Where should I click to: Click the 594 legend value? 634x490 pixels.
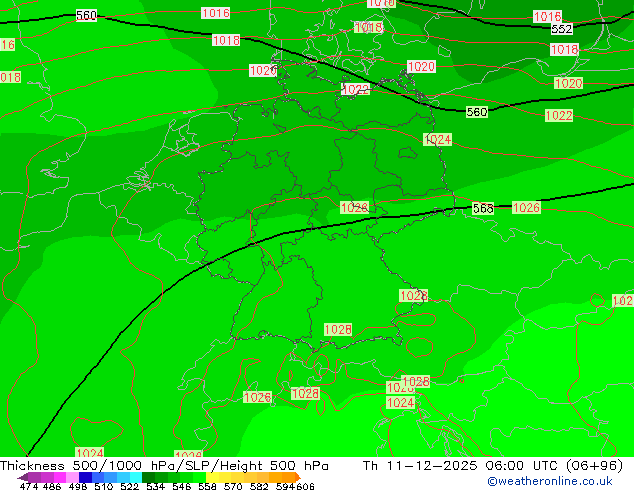285,486
